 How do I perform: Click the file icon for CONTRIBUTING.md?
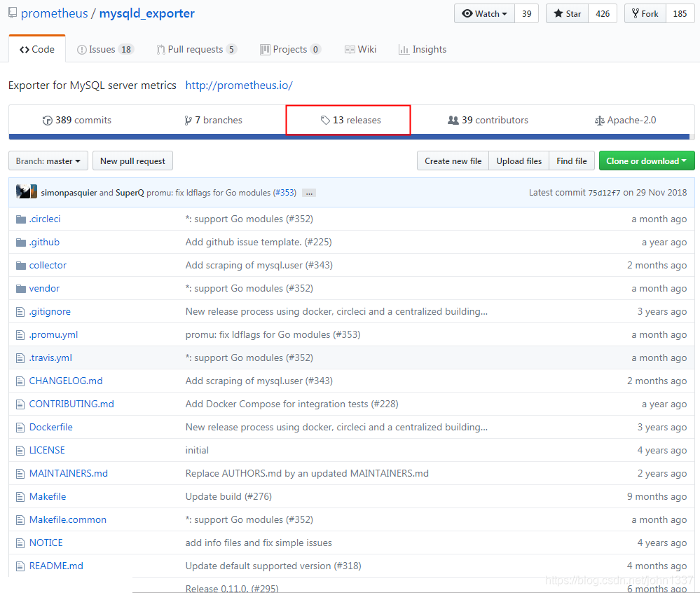tap(20, 404)
